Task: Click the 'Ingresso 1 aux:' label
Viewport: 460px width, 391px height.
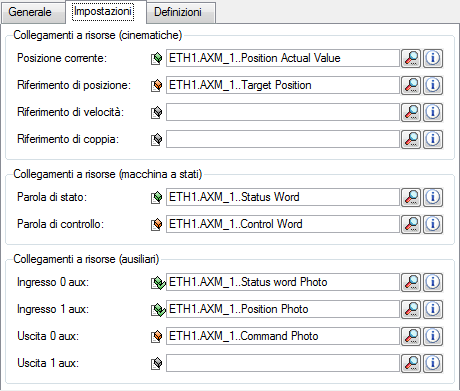Action: pyautogui.click(x=53, y=309)
